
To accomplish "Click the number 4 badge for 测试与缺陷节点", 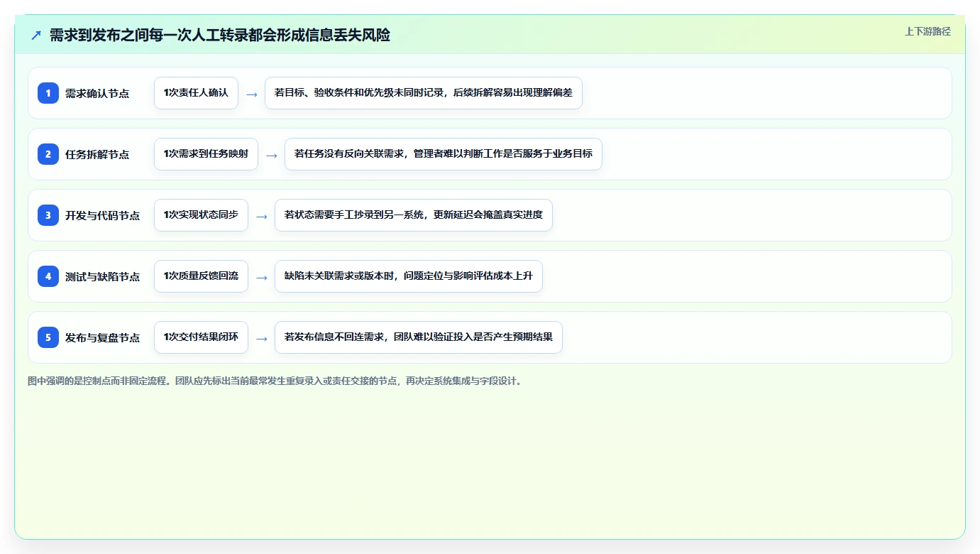I will click(x=48, y=276).
